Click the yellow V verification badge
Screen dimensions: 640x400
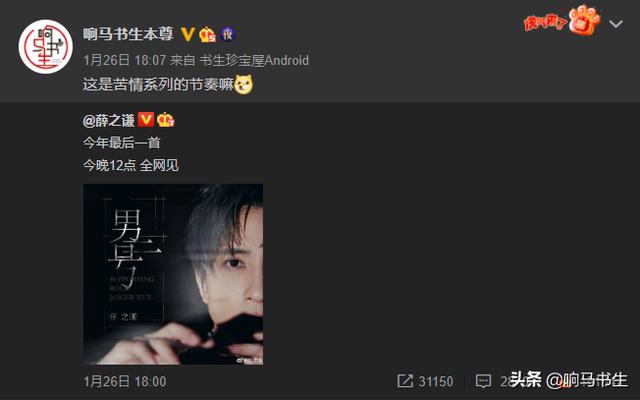coord(188,34)
